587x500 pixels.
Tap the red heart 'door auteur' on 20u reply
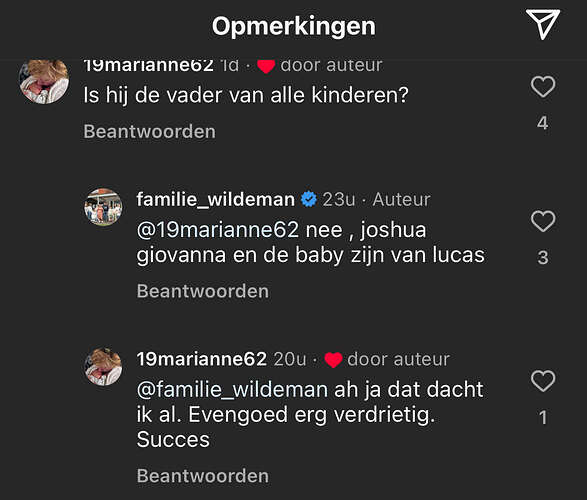click(333, 360)
